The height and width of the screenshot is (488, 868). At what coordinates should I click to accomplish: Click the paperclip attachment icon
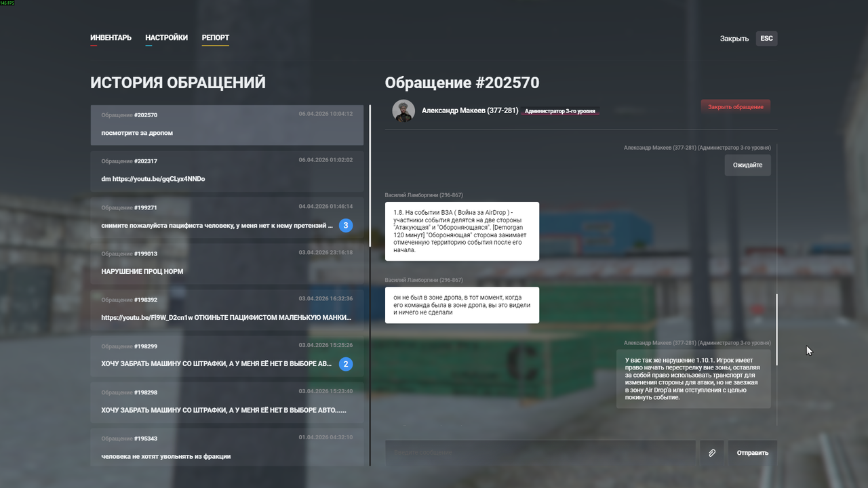711,453
